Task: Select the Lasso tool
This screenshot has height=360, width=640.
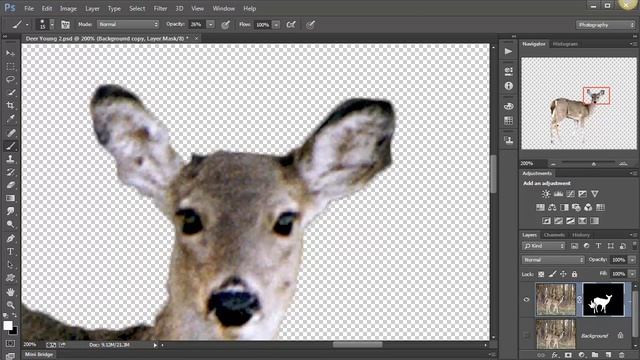Action: [10, 79]
